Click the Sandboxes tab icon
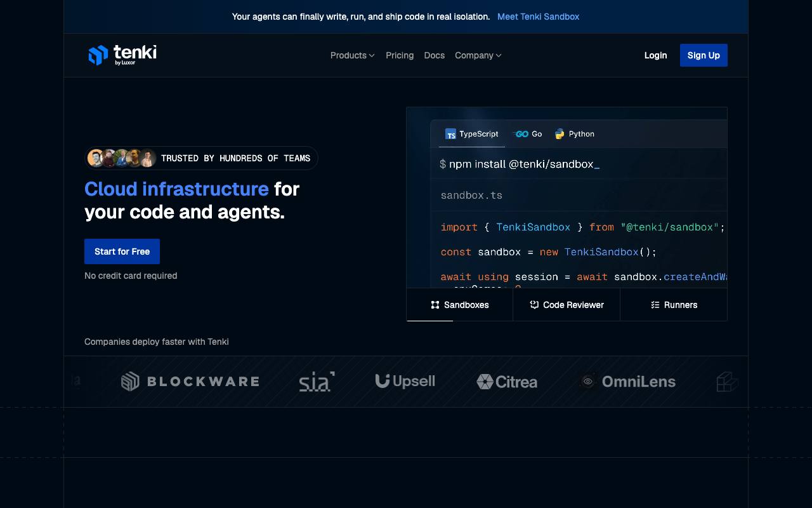 (x=435, y=305)
